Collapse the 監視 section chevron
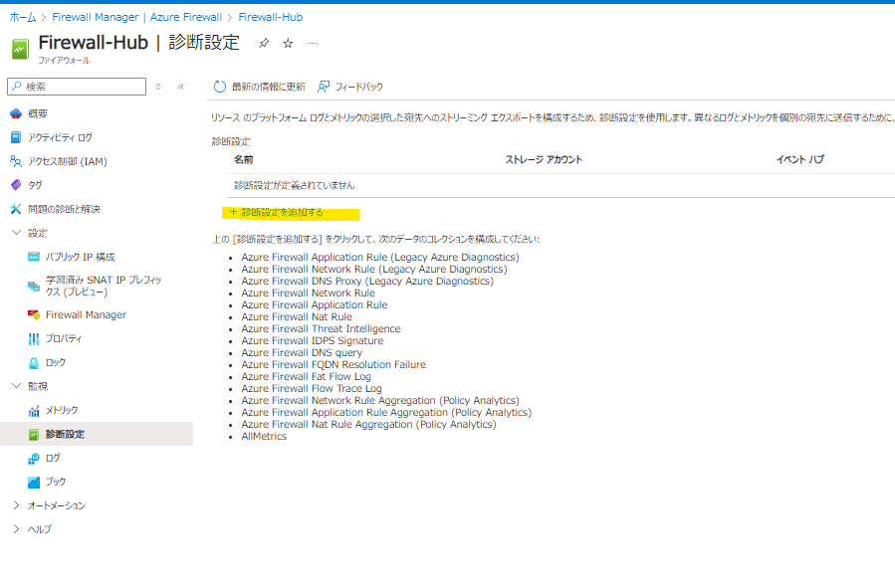895x588 pixels. pyautogui.click(x=16, y=386)
